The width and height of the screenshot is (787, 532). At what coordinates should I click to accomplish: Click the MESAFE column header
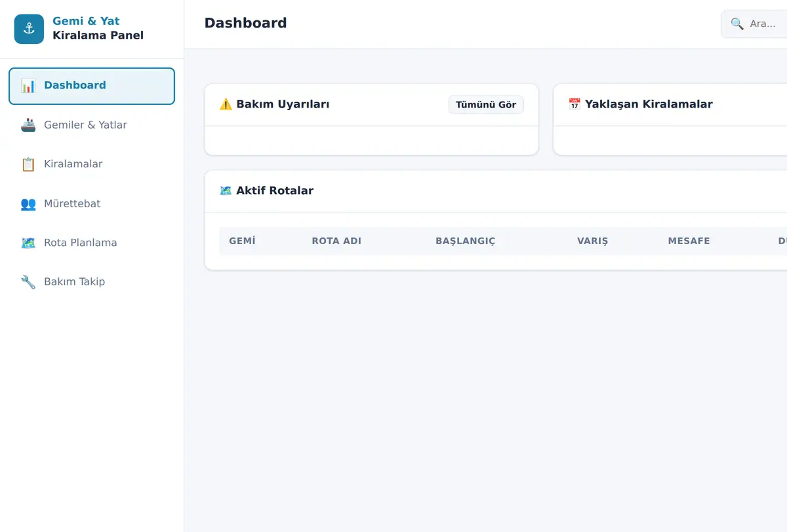coord(689,241)
